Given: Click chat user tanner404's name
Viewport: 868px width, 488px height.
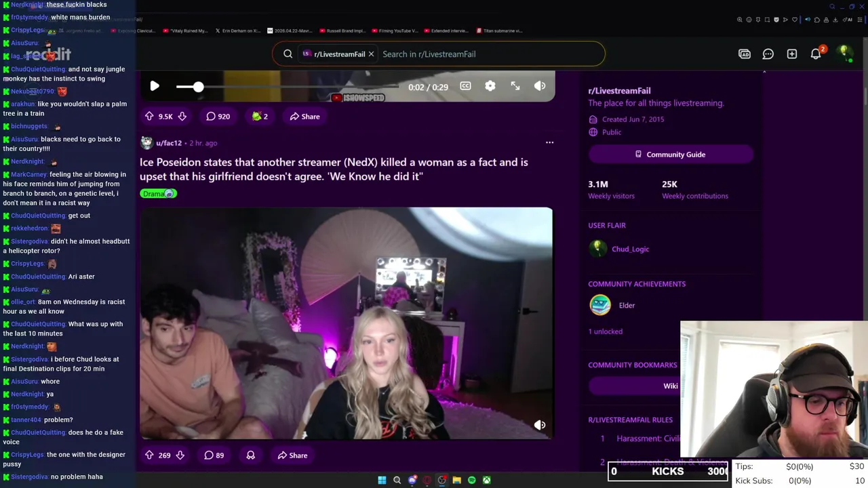Looking at the screenshot, I should click(26, 420).
